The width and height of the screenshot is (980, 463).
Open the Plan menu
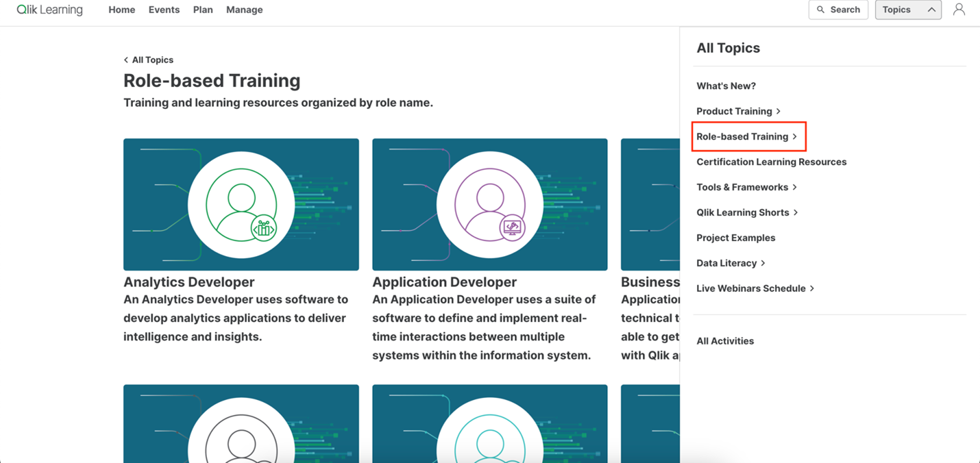pyautogui.click(x=203, y=10)
